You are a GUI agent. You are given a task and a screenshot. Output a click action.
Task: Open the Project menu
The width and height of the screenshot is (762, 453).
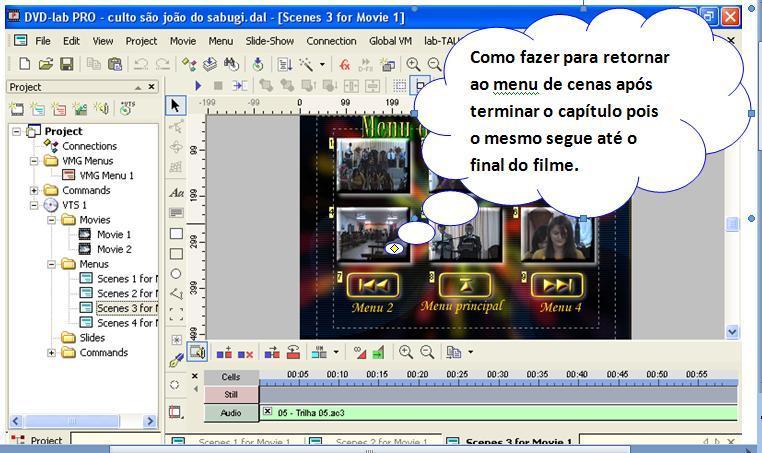coord(141,41)
